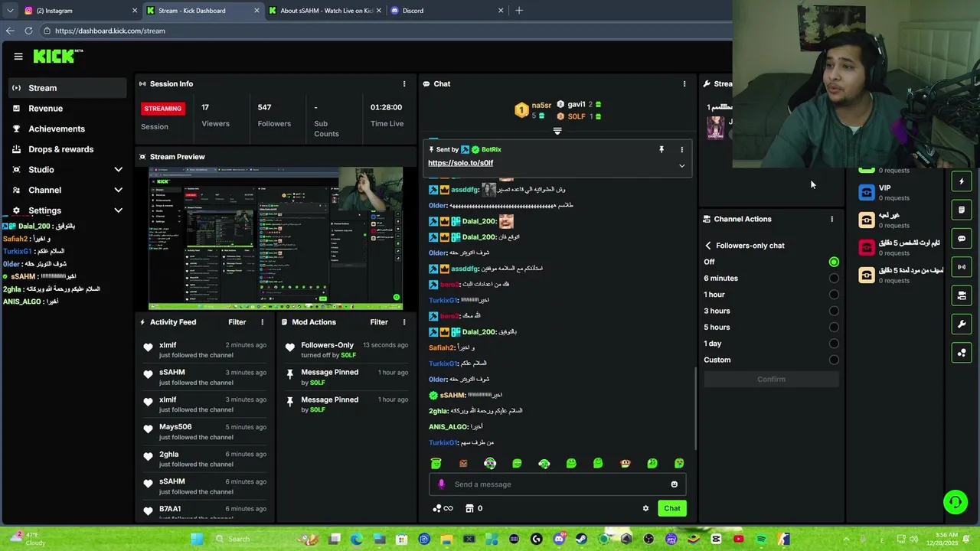The image size is (980, 551).
Task: Unpin the pinned BotRix message via pin icon
Action: (661, 150)
